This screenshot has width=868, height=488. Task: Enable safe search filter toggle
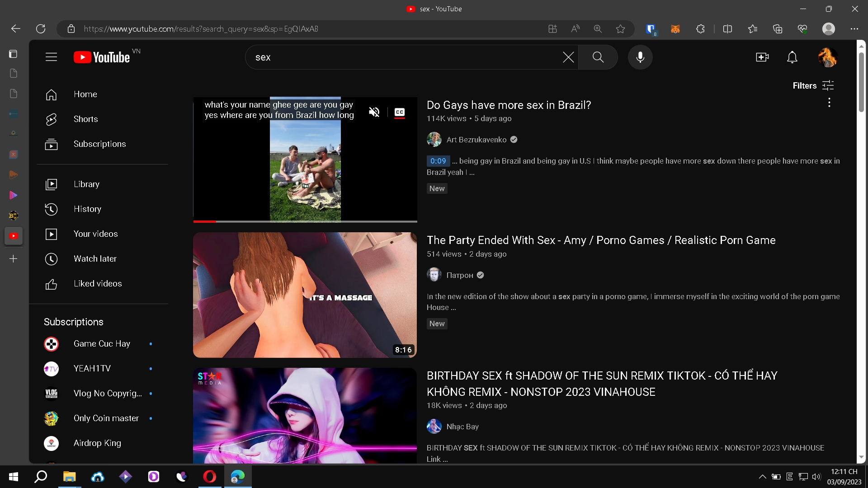point(813,85)
